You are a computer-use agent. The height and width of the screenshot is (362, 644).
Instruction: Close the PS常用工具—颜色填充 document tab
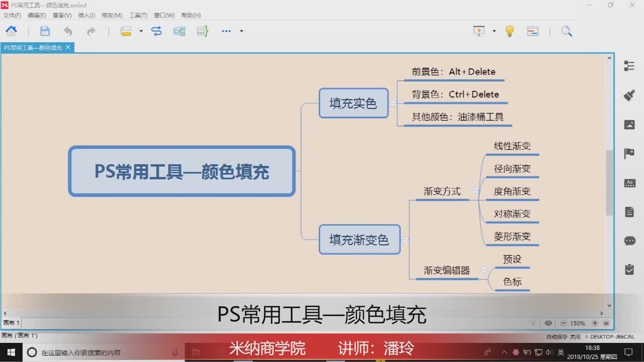coord(67,47)
